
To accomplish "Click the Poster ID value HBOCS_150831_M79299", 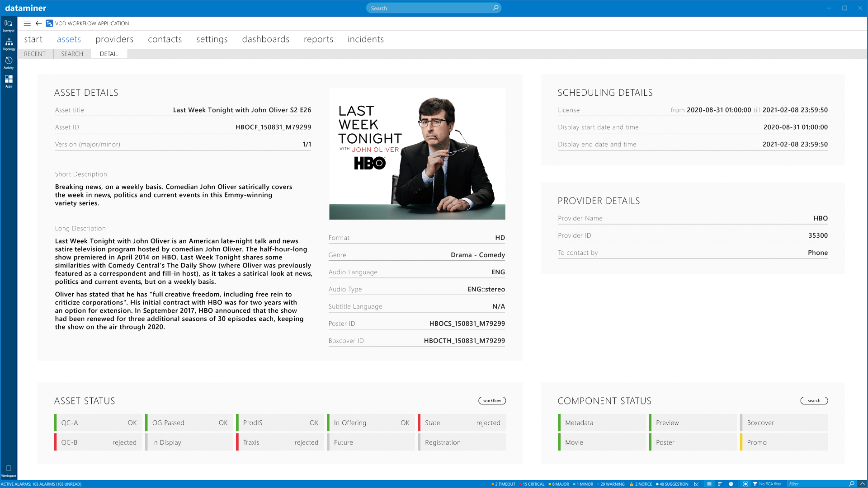I will point(467,324).
